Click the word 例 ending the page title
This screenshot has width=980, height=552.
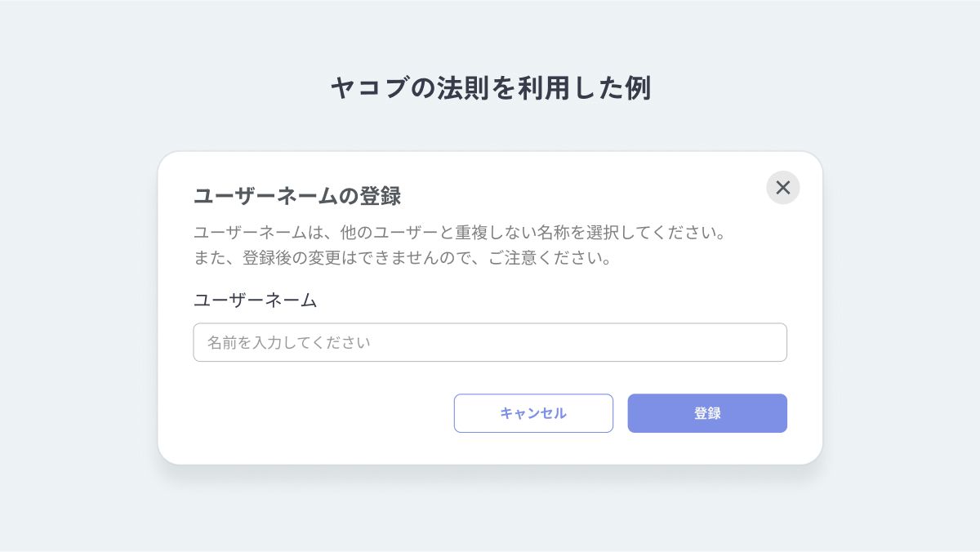639,88
